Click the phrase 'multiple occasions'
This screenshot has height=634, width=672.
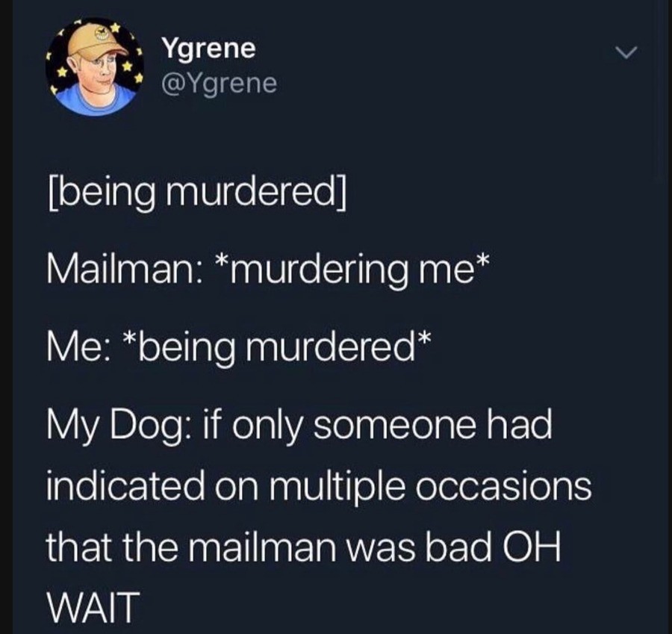[x=430, y=488]
